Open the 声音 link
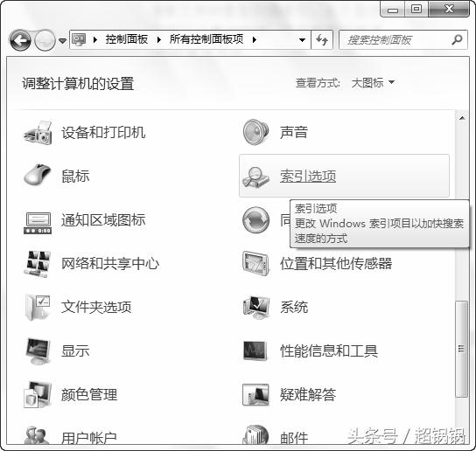This screenshot has width=476, height=451. (x=293, y=132)
